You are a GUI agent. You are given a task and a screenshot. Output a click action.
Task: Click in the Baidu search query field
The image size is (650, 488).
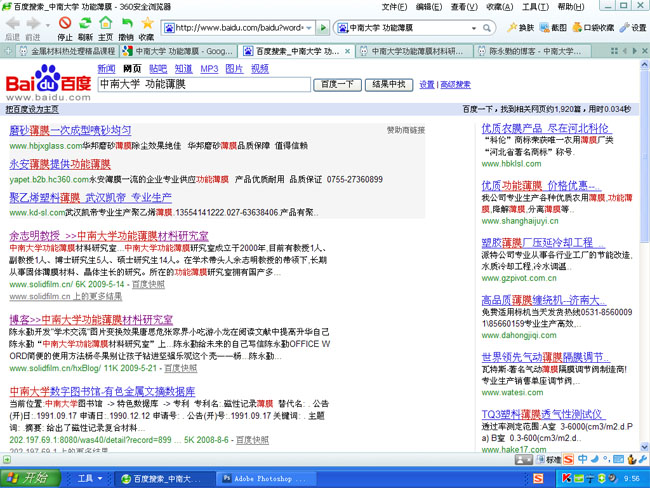click(204, 84)
